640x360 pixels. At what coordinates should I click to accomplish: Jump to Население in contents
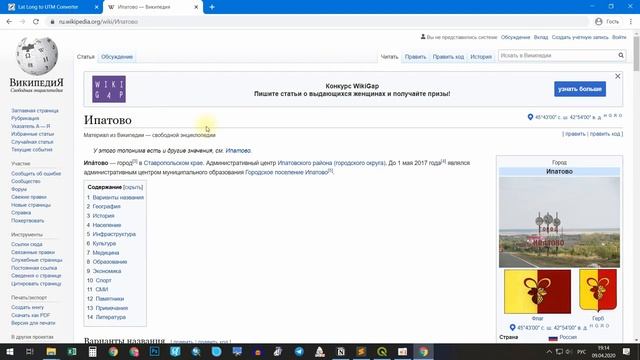pyautogui.click(x=107, y=225)
